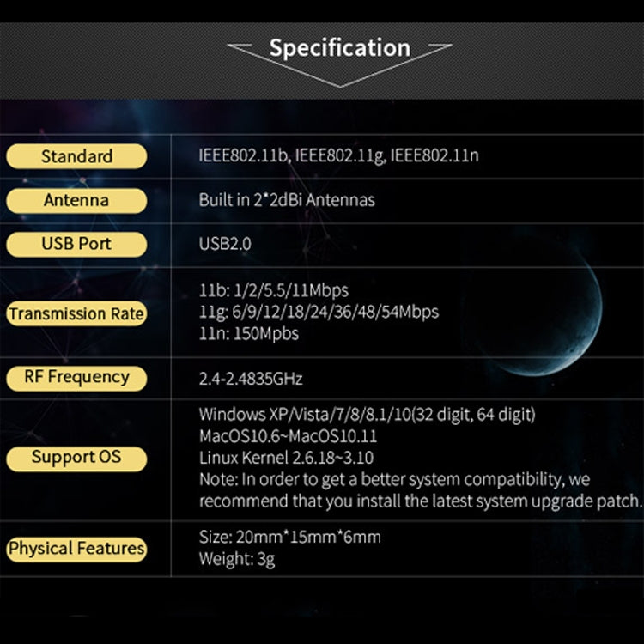Click the Physical Features label badge
Screen dimensions: 644x644
pos(76,548)
